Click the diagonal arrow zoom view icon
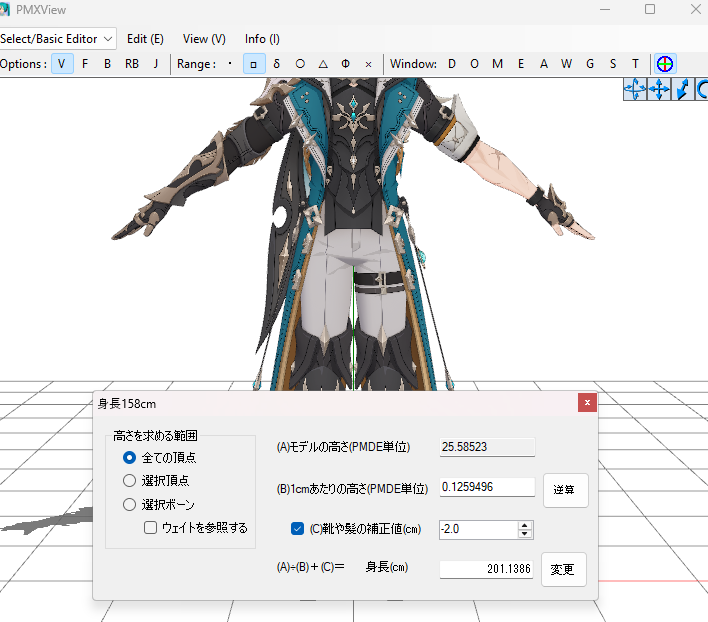708x622 pixels. (x=683, y=89)
